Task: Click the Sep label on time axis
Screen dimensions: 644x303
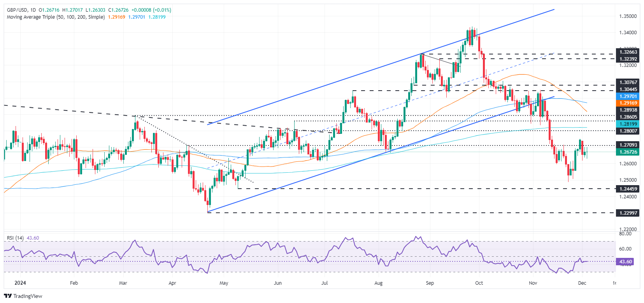Action: click(430, 283)
